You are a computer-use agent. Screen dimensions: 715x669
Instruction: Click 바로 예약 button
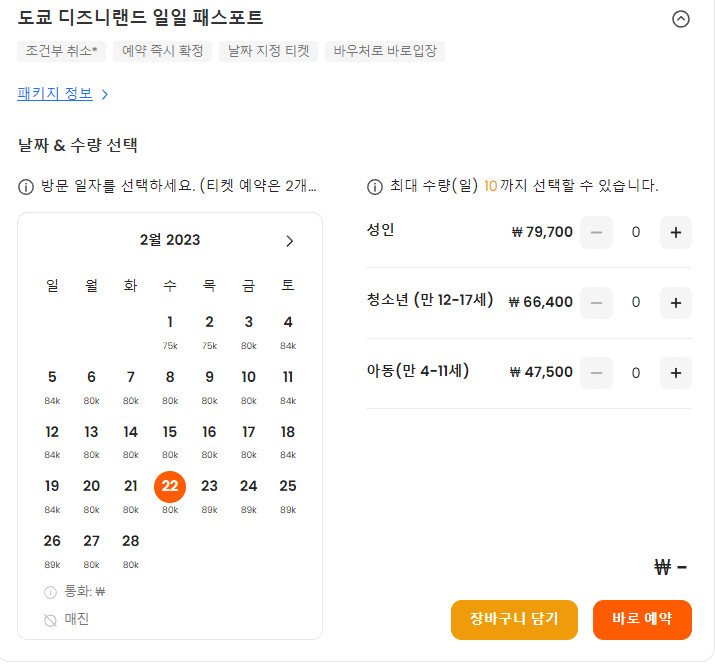pos(642,619)
